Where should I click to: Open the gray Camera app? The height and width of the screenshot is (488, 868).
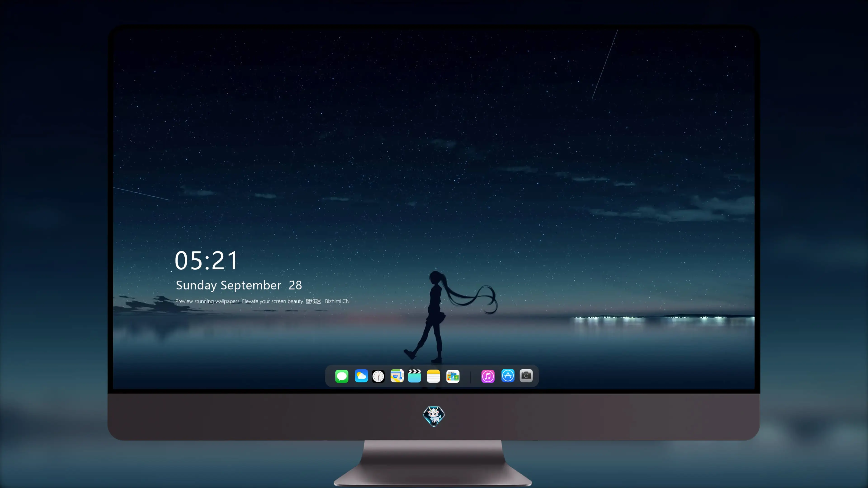[x=526, y=375]
